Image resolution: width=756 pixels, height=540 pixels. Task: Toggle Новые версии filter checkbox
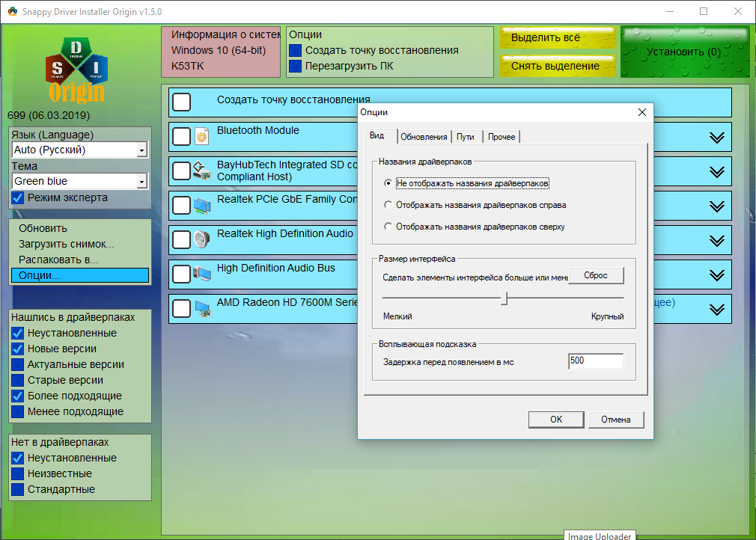18,349
